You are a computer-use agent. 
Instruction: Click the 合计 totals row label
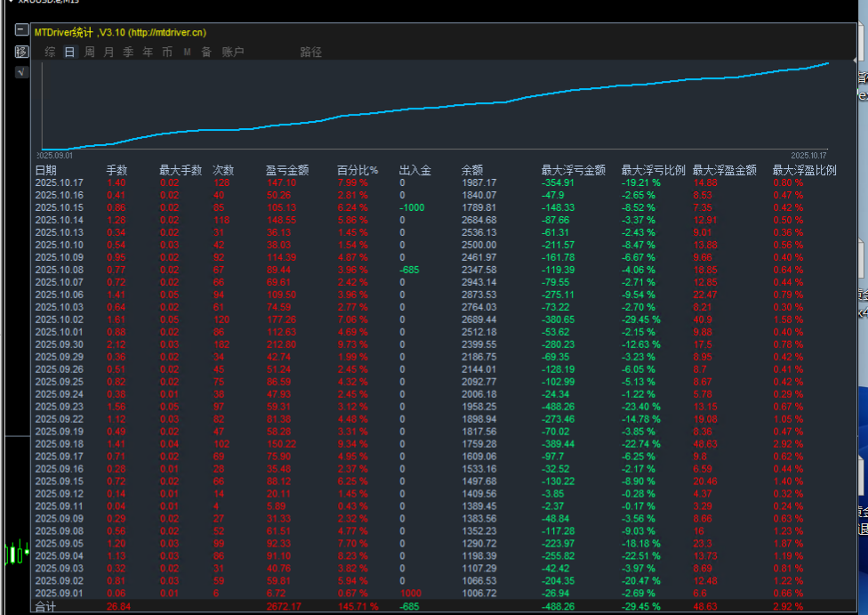pos(46,607)
